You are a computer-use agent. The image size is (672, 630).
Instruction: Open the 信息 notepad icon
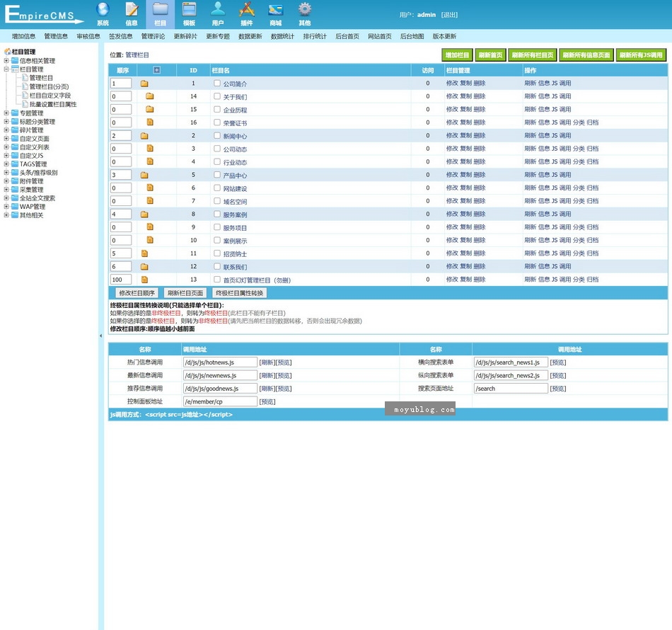132,9
